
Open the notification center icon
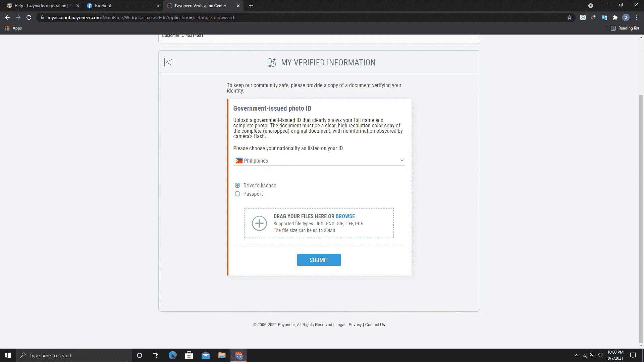(633, 355)
